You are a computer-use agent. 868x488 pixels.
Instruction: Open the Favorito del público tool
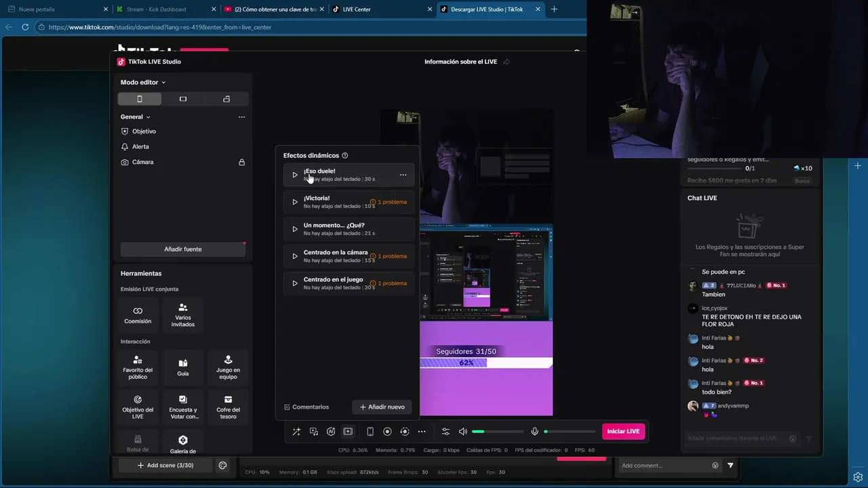click(x=138, y=367)
